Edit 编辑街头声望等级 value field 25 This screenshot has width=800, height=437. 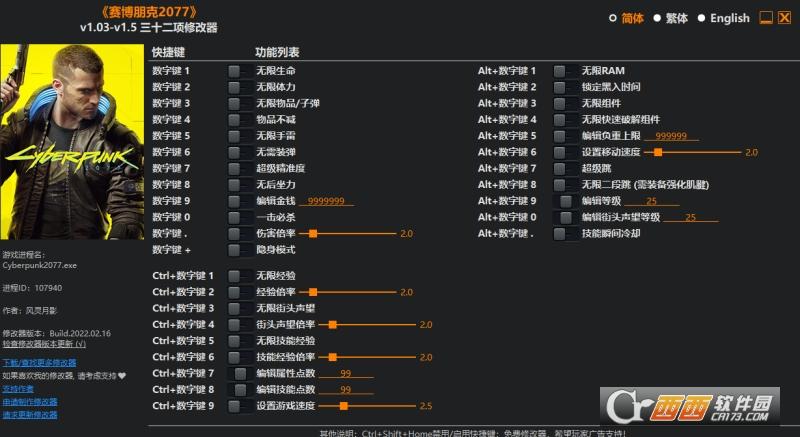(x=691, y=217)
